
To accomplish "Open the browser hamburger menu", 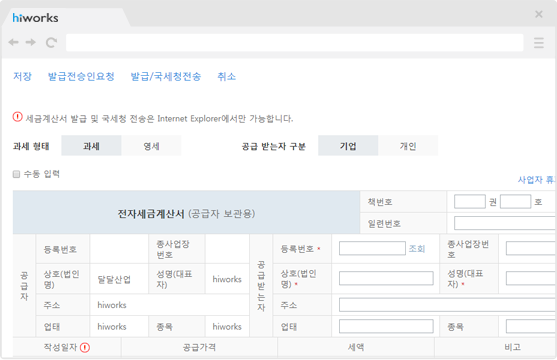I will click(x=539, y=43).
